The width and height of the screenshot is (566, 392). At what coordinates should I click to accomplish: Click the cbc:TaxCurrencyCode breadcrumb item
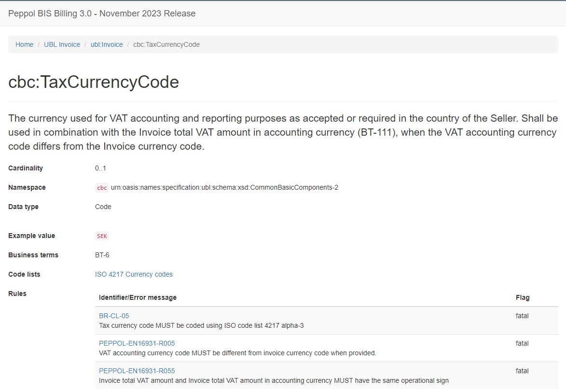click(166, 44)
